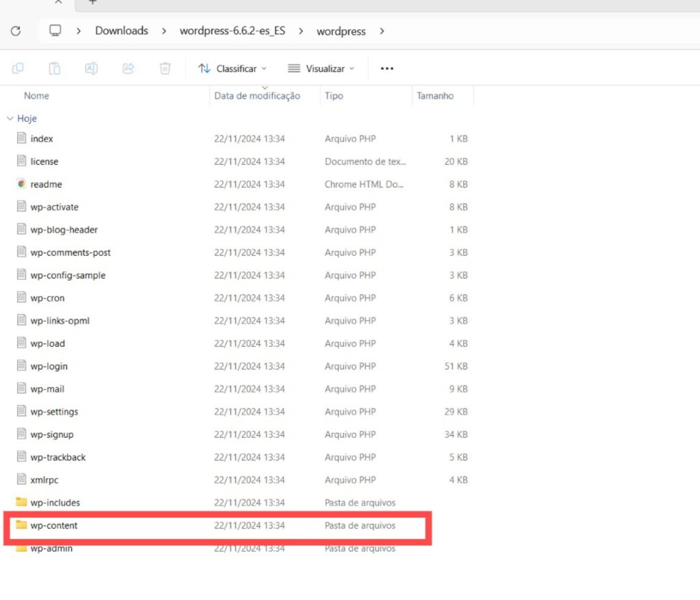Collapse the Hoje group

click(x=10, y=118)
